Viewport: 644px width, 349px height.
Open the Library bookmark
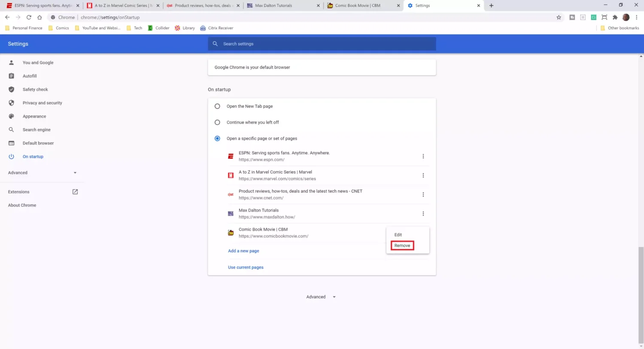pyautogui.click(x=185, y=28)
